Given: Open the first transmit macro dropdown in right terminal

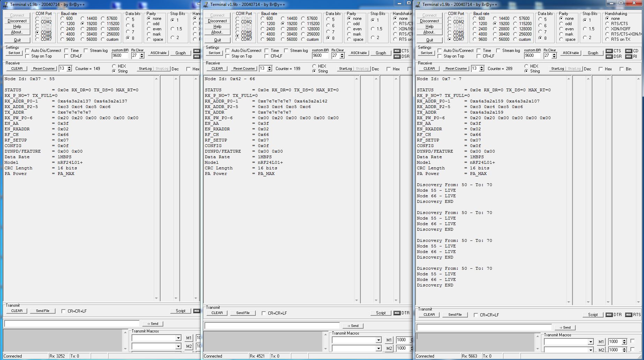Looking at the screenshot, I should coord(591,342).
